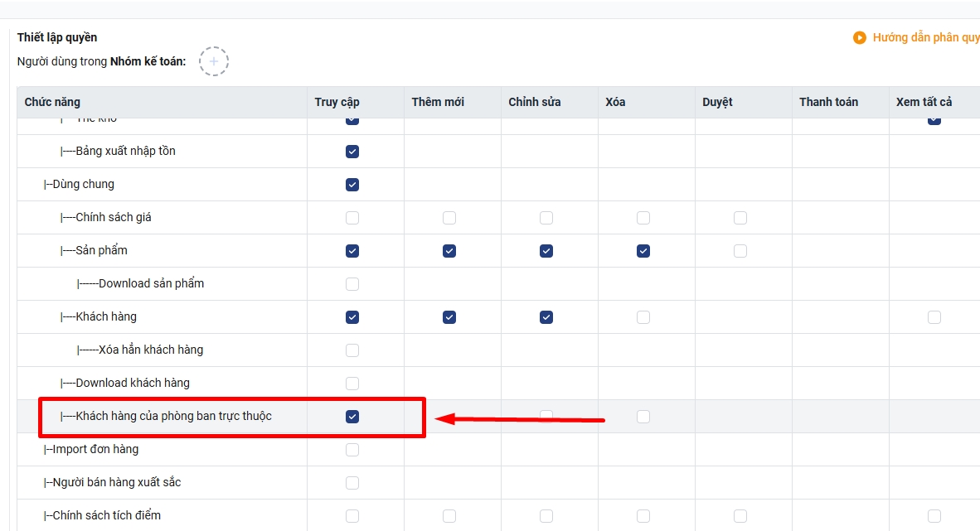Check Thêm mới for Chính sách tích điểm
980x531 pixels.
click(449, 516)
